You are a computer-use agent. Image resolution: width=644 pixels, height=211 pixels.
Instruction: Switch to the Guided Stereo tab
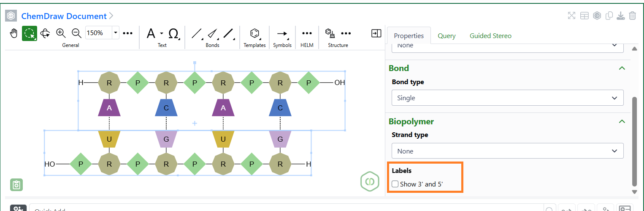click(x=490, y=36)
